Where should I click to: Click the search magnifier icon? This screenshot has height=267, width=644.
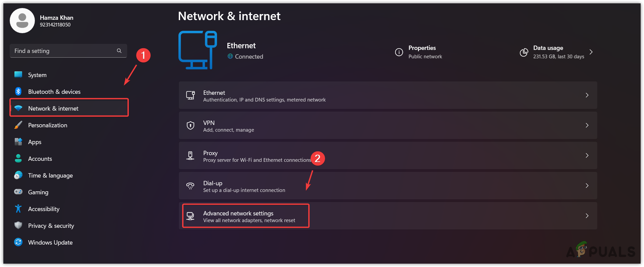click(x=119, y=51)
